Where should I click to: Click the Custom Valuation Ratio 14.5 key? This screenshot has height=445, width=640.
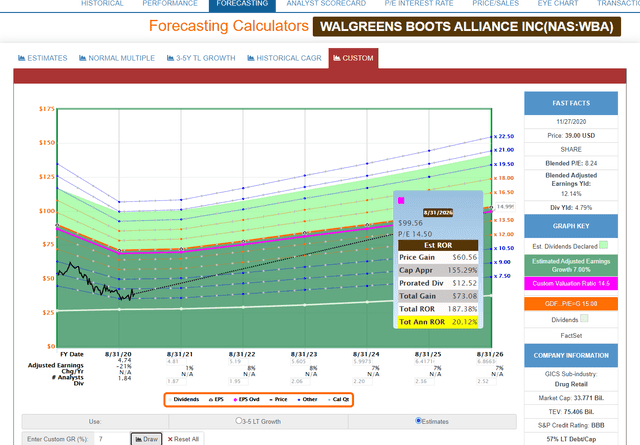571,283
